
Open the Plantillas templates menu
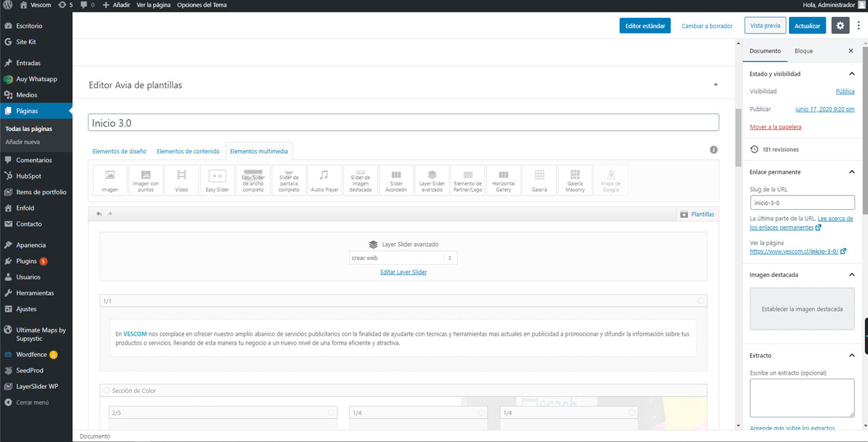point(698,214)
